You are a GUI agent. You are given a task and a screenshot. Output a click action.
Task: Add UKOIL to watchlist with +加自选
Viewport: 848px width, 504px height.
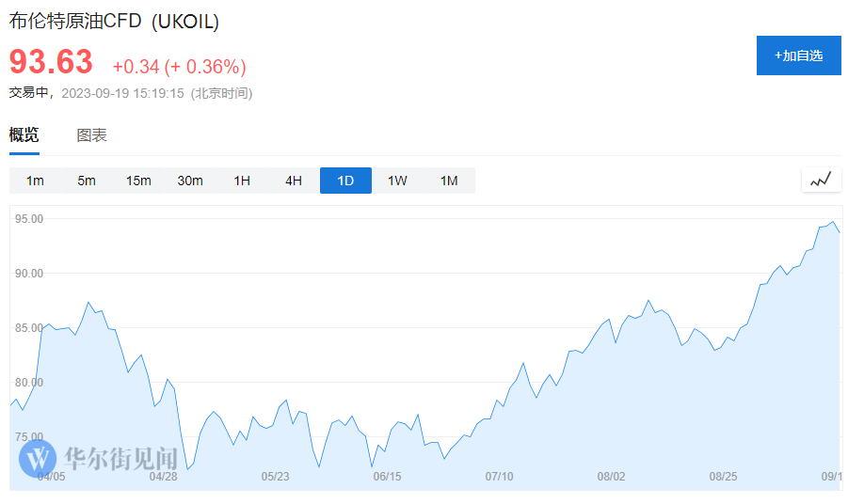(x=798, y=55)
